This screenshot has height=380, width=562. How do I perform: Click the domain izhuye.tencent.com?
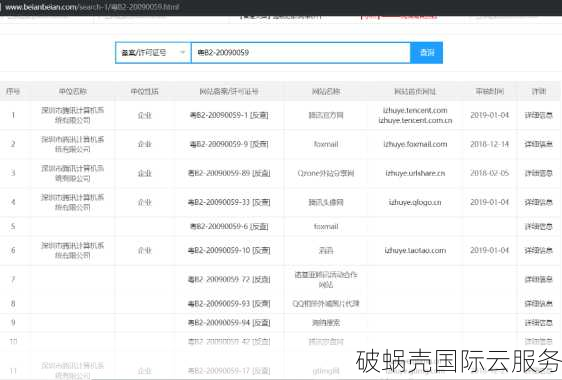[x=415, y=110]
